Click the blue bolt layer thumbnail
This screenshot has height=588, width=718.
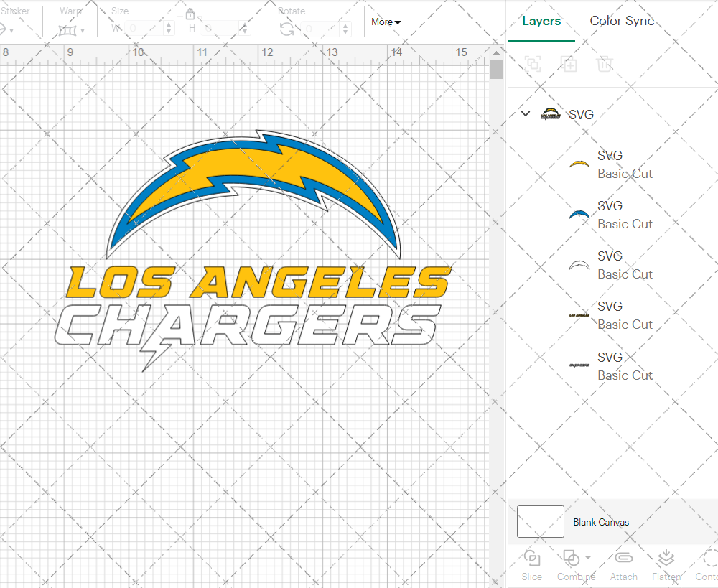[x=579, y=215]
